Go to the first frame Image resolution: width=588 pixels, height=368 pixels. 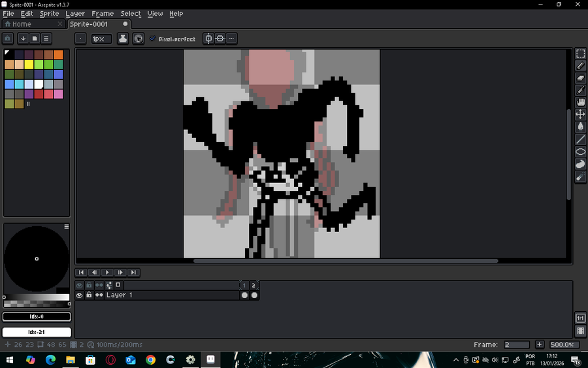82,273
